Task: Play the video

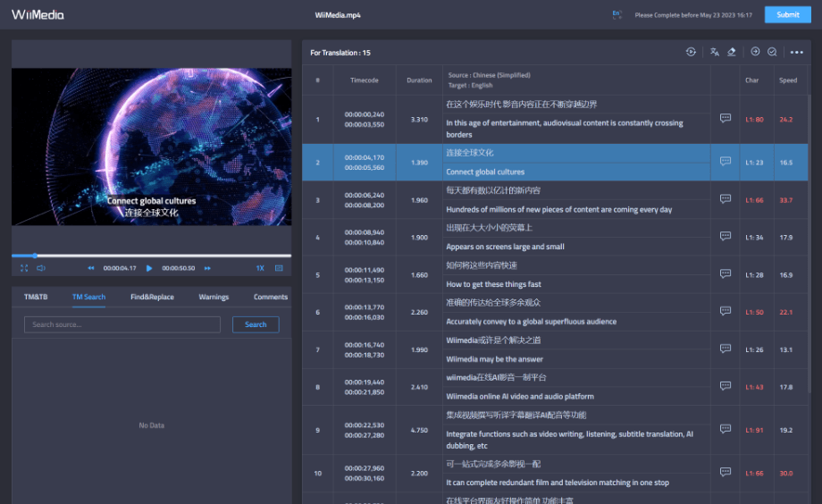Action: click(149, 268)
